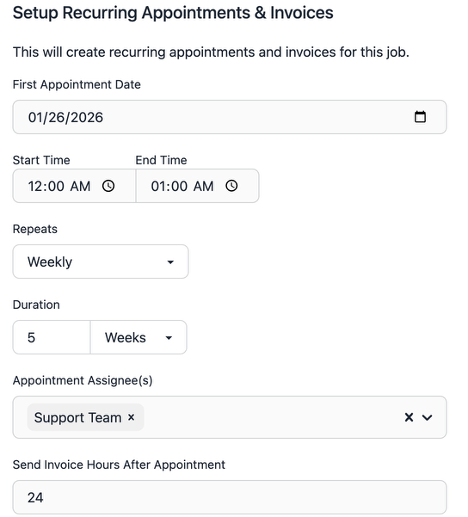This screenshot has width=468, height=517.
Task: Open the calendar picker icon
Action: click(x=420, y=117)
